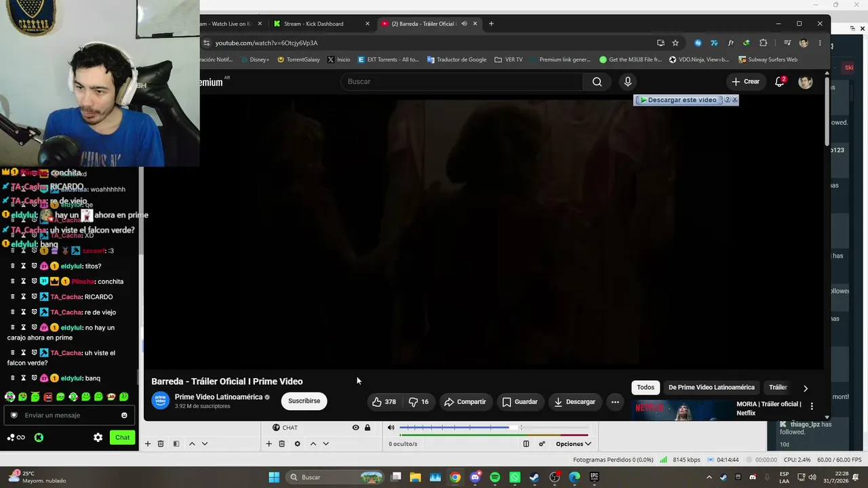
Task: Mute the YouTube tab audio
Action: click(464, 24)
